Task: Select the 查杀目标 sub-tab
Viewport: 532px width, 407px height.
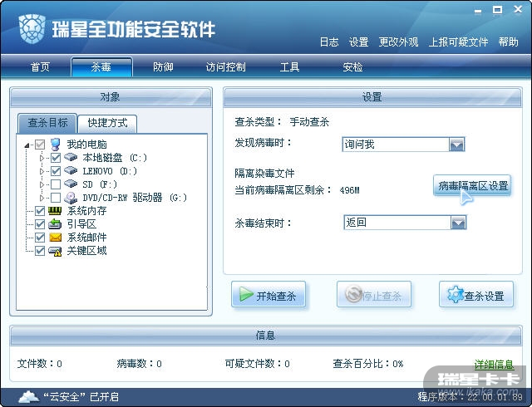Action: [x=47, y=123]
